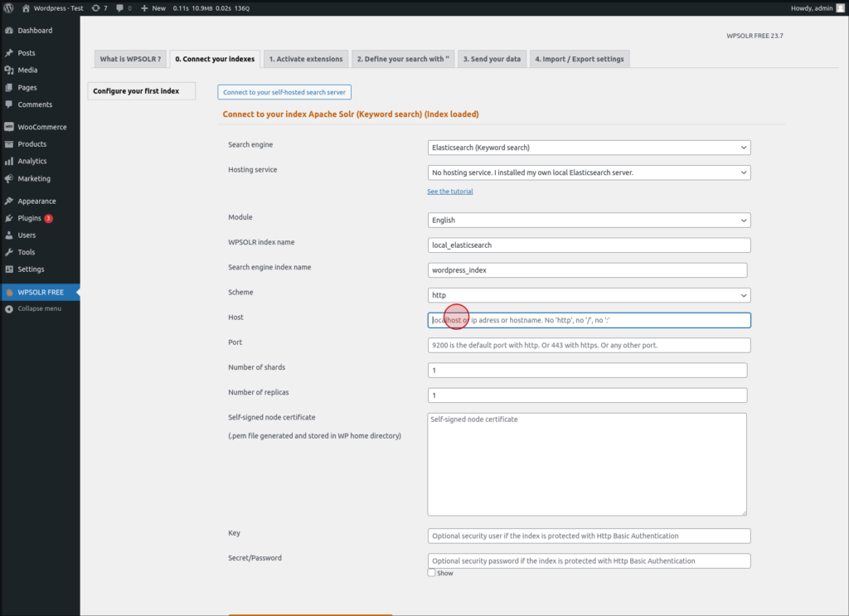Click the 0.11s query timing in admin bar

tap(181, 8)
